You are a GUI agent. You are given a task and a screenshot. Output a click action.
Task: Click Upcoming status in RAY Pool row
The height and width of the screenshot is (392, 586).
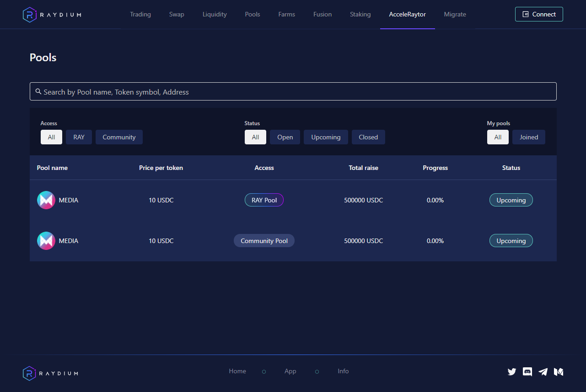[511, 200]
